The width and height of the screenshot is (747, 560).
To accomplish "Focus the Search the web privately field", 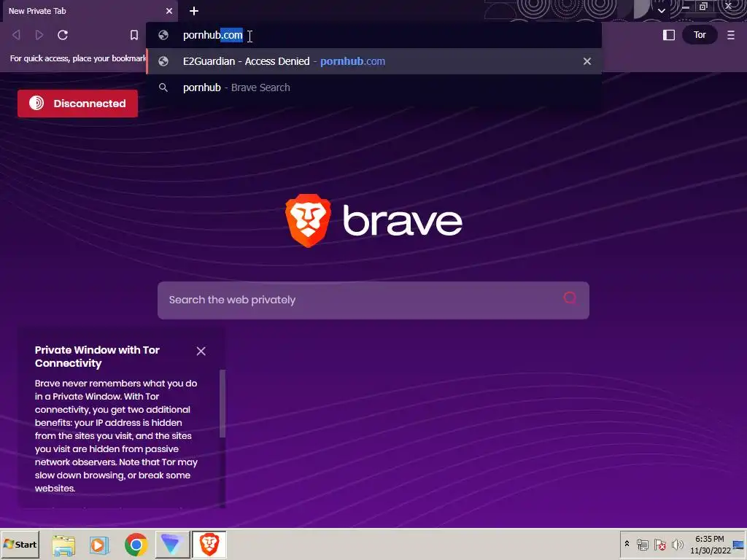I will (373, 300).
